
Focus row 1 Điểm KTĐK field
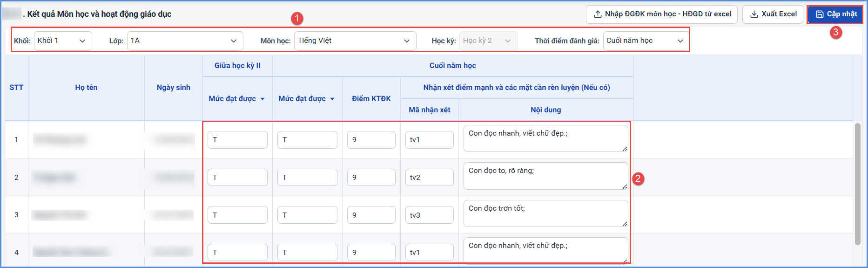[x=371, y=140]
